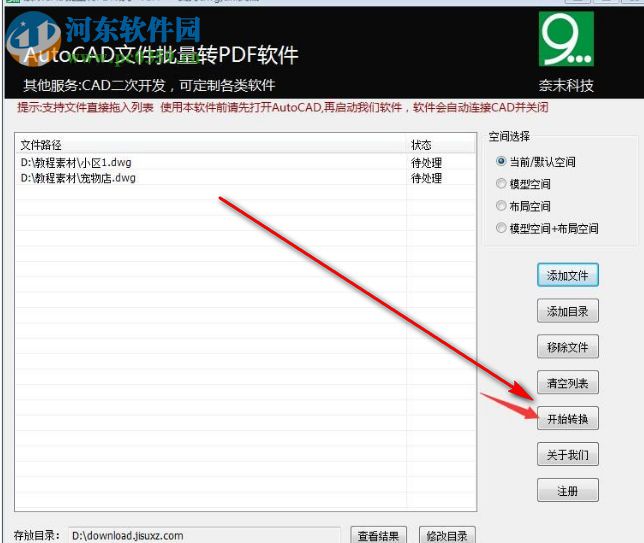Click the 状态 column header
The image size is (644, 543).
[x=441, y=145]
